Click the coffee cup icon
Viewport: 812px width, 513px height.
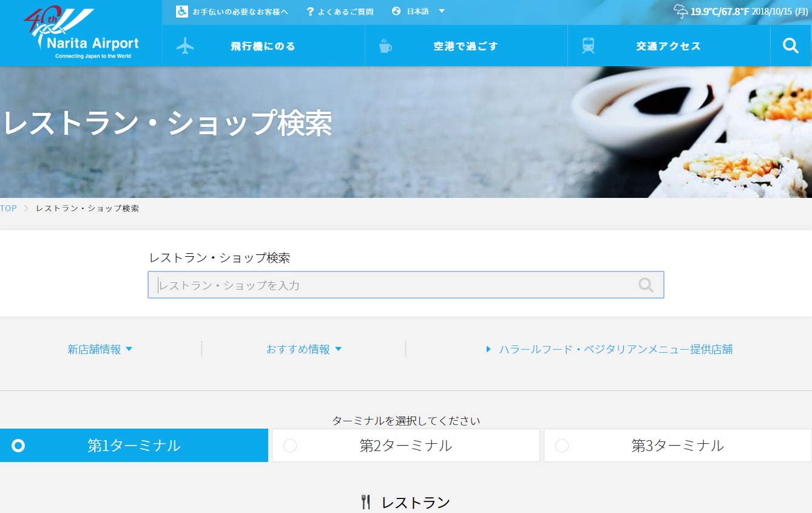[x=385, y=46]
